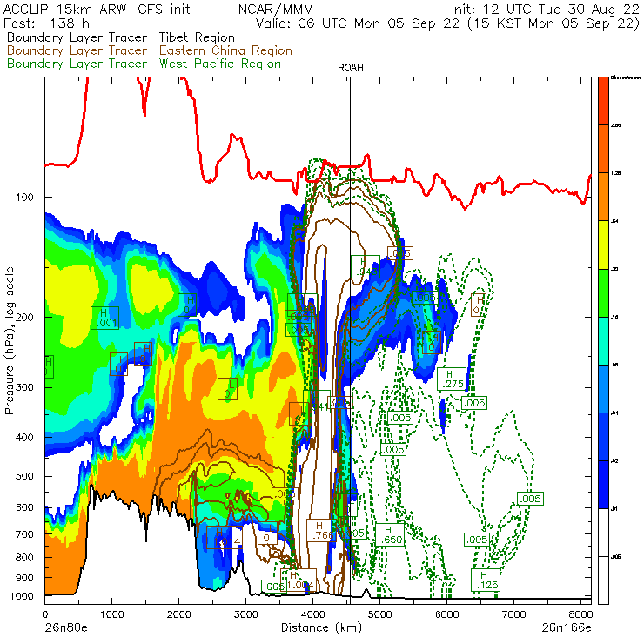Click the .005 colorbar tick label
Screen dimensions: 644x644
coord(615,557)
